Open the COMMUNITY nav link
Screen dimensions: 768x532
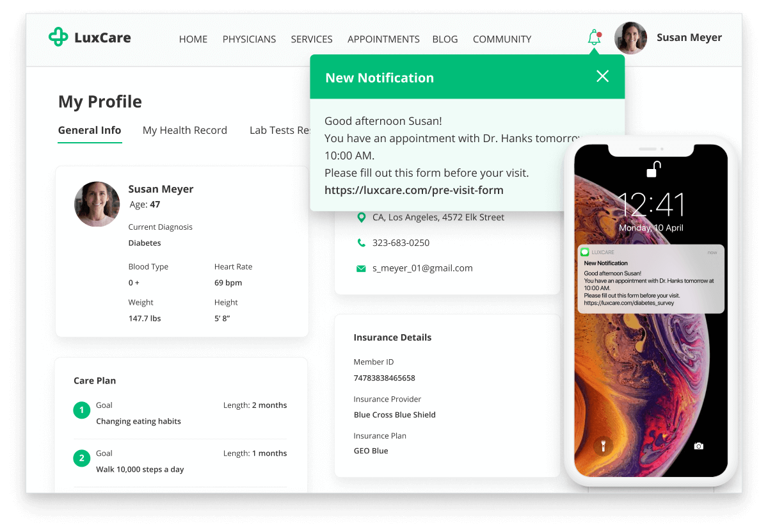[502, 39]
